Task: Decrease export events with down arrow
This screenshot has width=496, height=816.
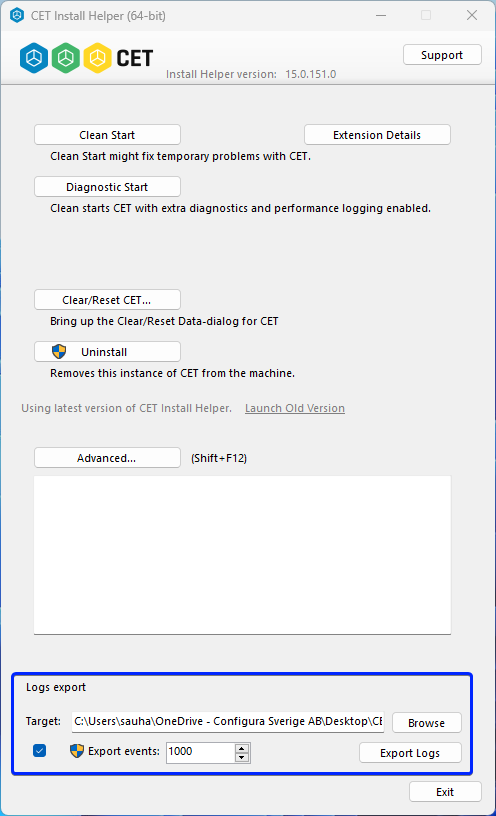Action: click(x=241, y=757)
